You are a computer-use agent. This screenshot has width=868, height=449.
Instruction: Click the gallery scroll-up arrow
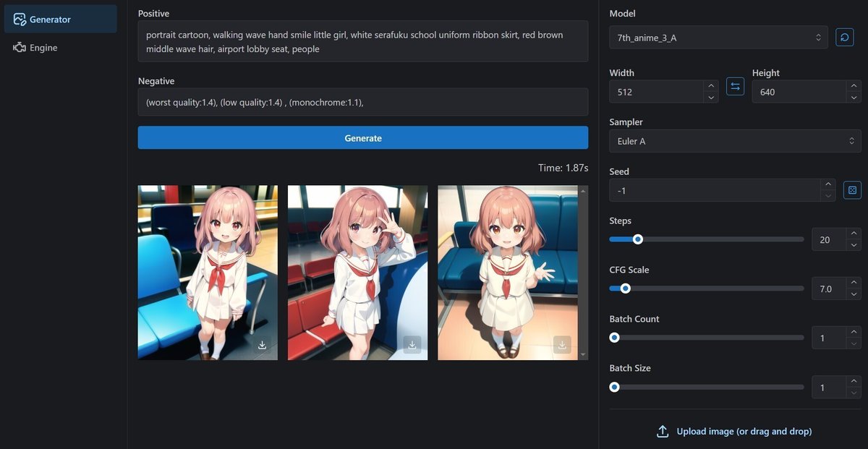[583, 190]
